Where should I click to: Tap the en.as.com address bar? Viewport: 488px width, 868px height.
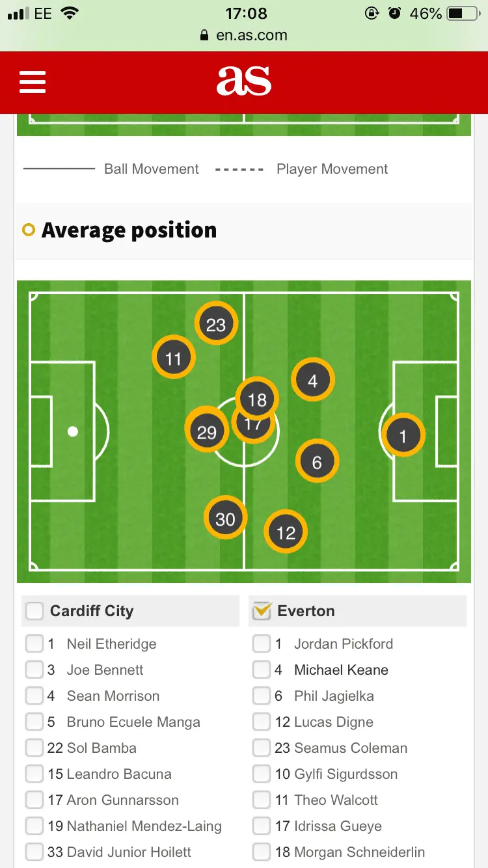tap(244, 36)
